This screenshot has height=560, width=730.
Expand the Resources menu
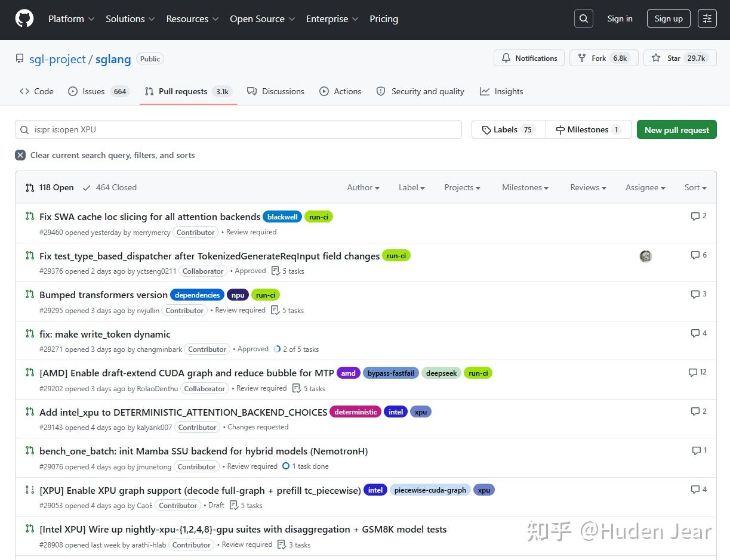tap(192, 18)
